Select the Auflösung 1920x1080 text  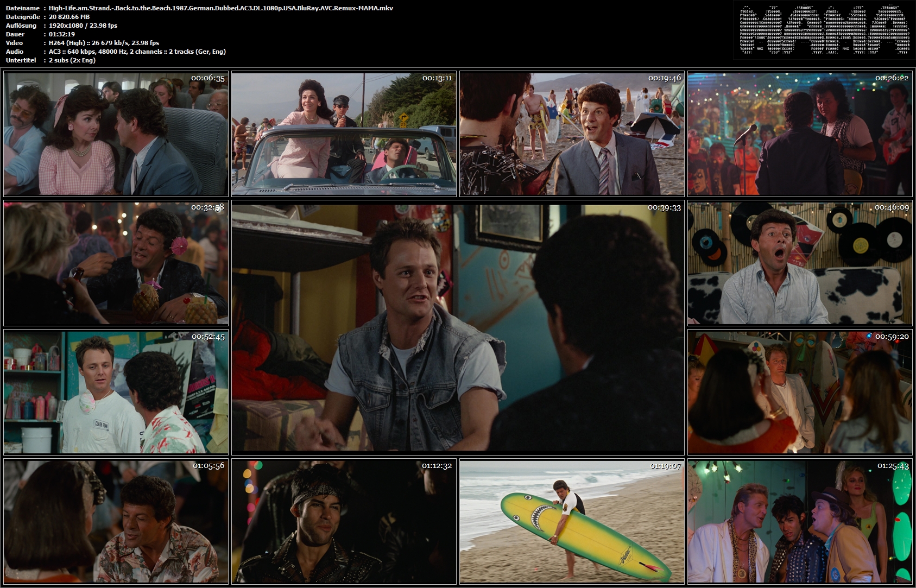pos(83,26)
